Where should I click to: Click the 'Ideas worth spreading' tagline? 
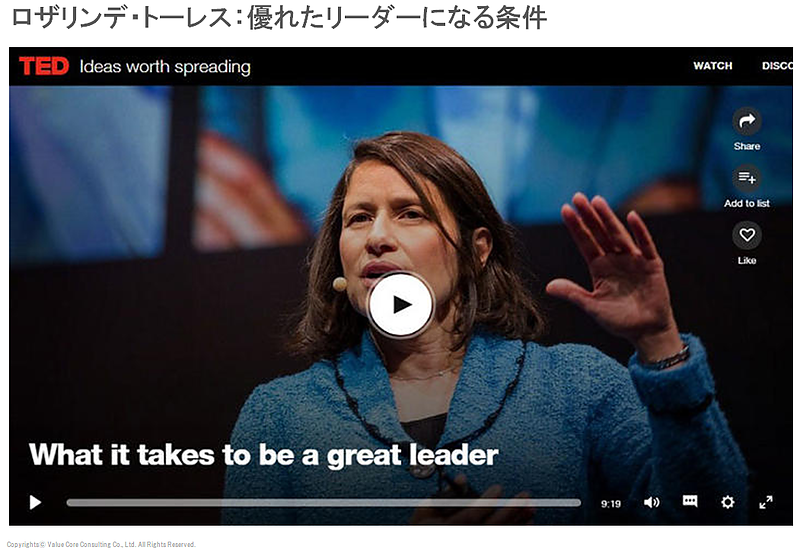165,67
